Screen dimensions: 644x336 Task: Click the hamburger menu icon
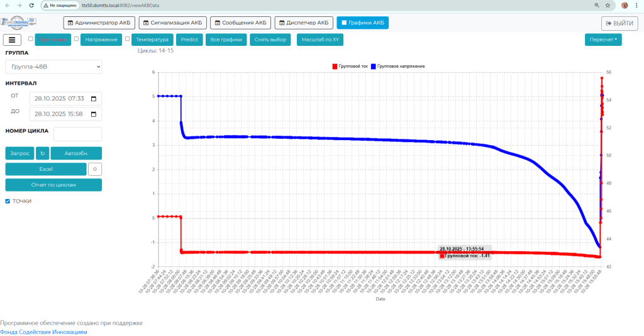click(x=13, y=40)
